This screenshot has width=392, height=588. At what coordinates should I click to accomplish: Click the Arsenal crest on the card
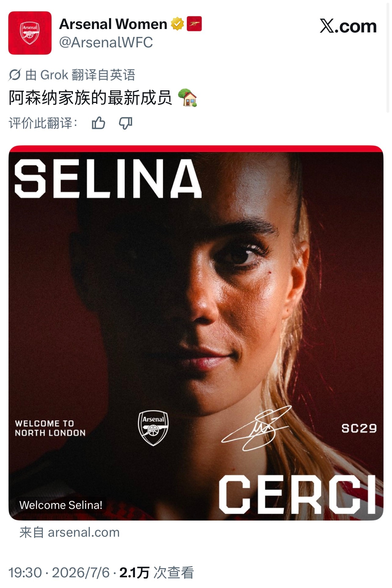[x=153, y=428]
